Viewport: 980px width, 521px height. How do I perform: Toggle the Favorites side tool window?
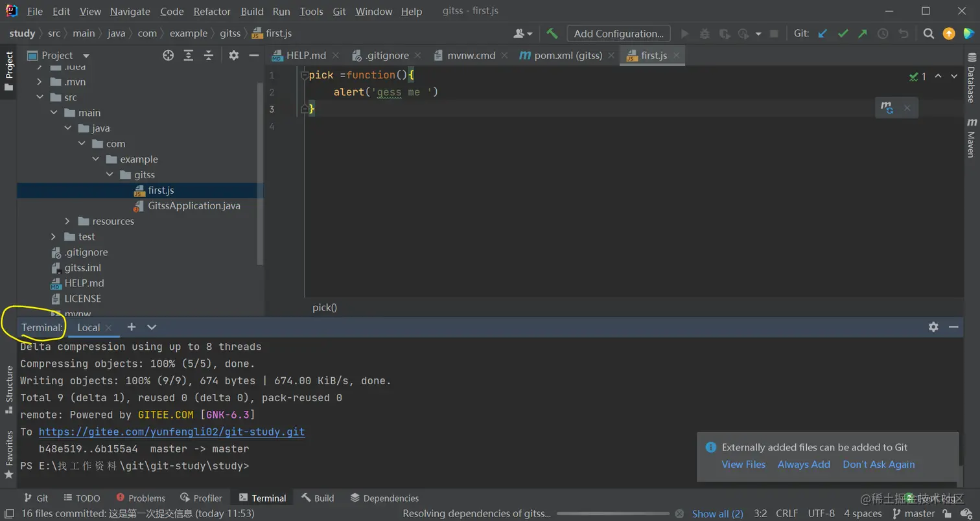(x=9, y=454)
